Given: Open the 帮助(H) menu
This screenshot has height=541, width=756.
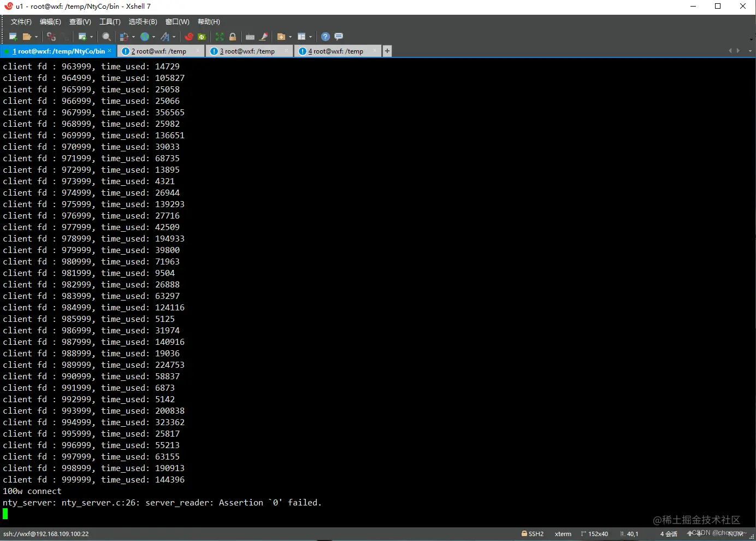Looking at the screenshot, I should (209, 22).
